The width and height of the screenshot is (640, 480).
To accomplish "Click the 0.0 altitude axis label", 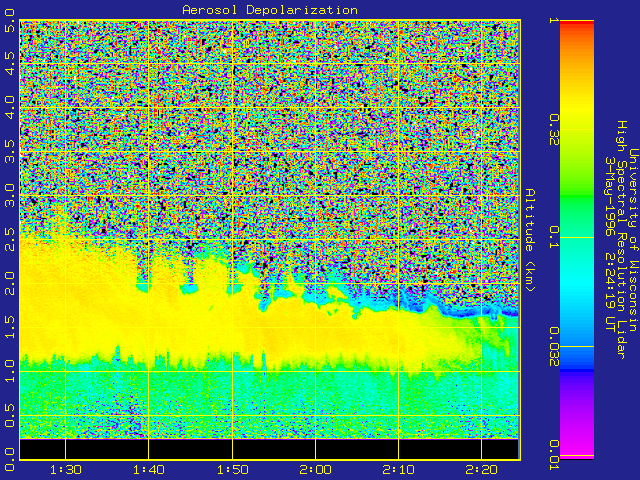I will point(9,459).
